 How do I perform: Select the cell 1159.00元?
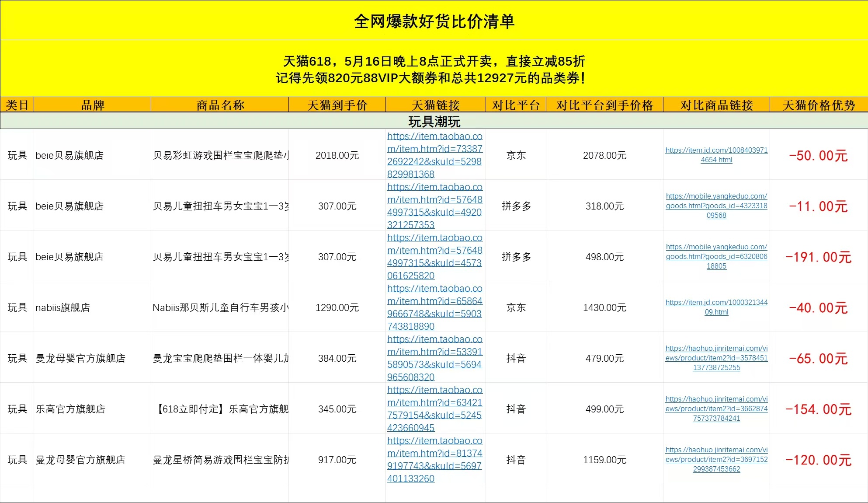(605, 460)
